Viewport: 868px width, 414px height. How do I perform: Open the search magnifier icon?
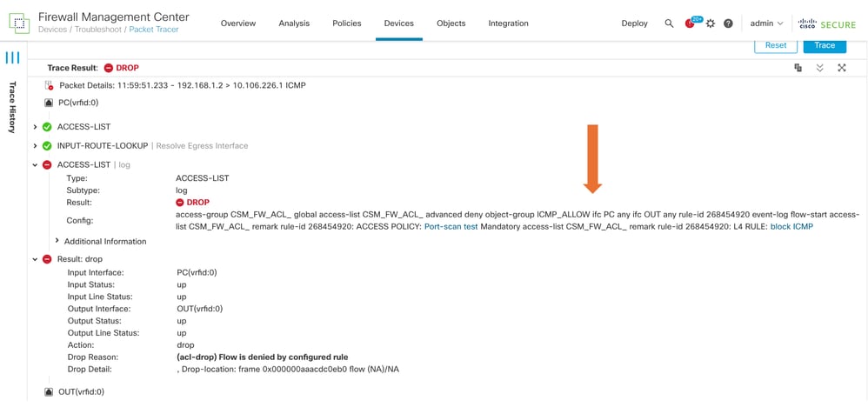click(669, 23)
